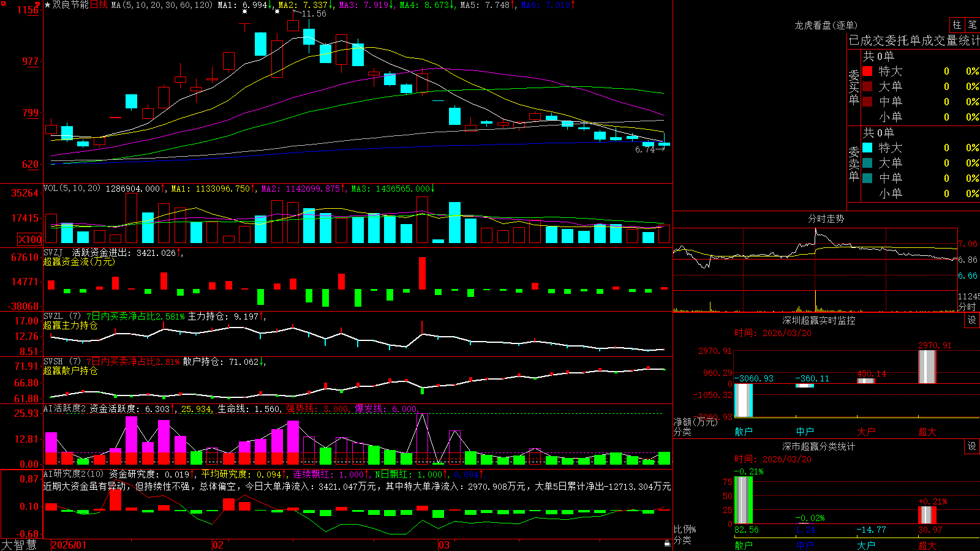Click the 大智慧 logo at bottom-left
The width and height of the screenshot is (980, 551).
point(19,545)
